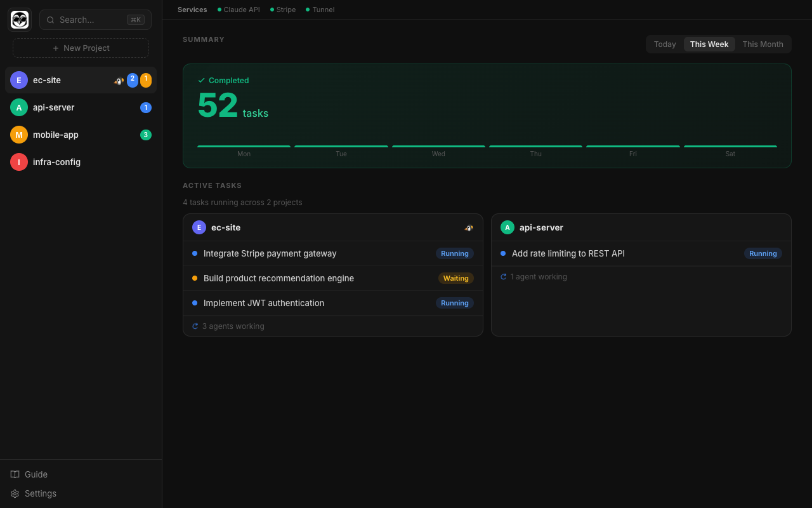Click the Fri day label
This screenshot has height=508, width=812.
(633, 154)
